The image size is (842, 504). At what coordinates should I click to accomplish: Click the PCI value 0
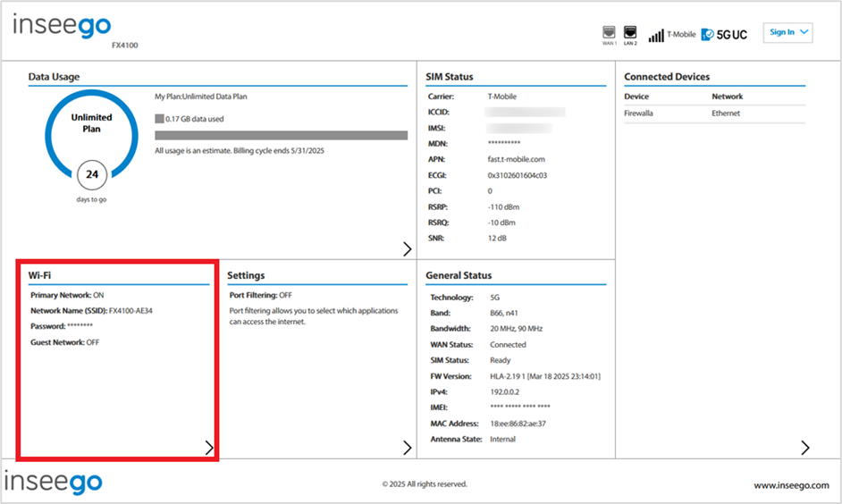tap(490, 191)
